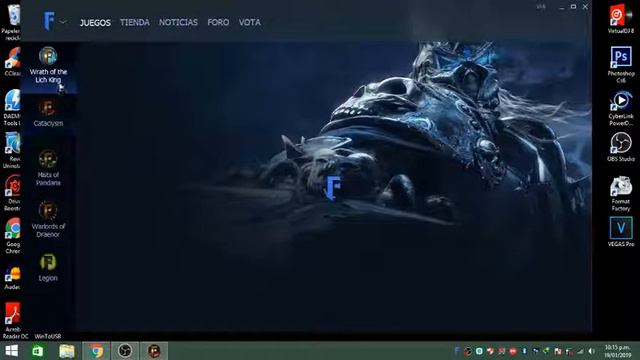
Task: Open the OBS Studio desktop shortcut
Action: point(621,147)
